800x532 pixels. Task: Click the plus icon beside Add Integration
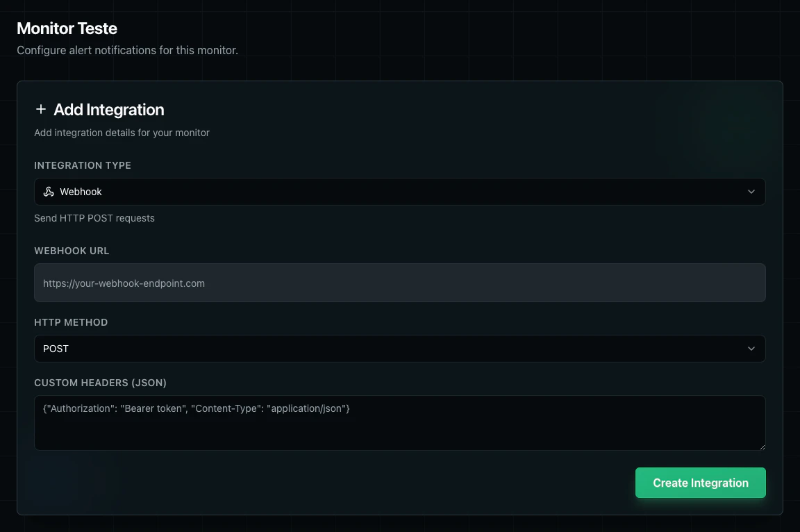(41, 110)
